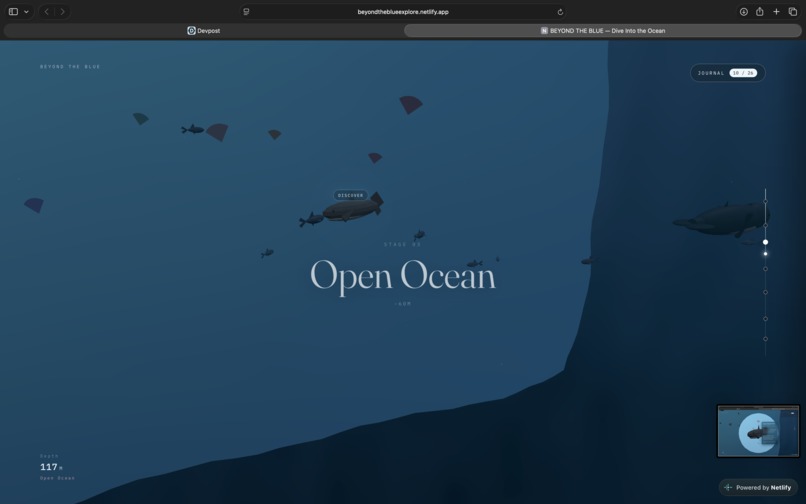
Task: Click the whale silhouette near the stage markers
Action: click(x=722, y=220)
